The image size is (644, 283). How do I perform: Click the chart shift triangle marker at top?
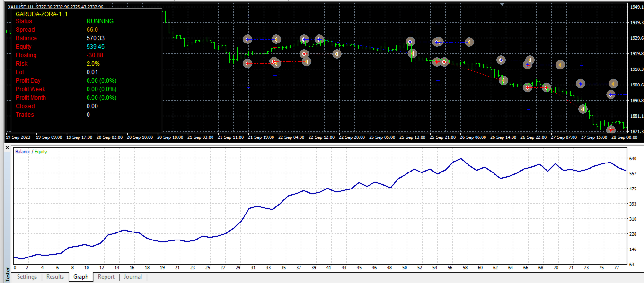[x=503, y=4]
